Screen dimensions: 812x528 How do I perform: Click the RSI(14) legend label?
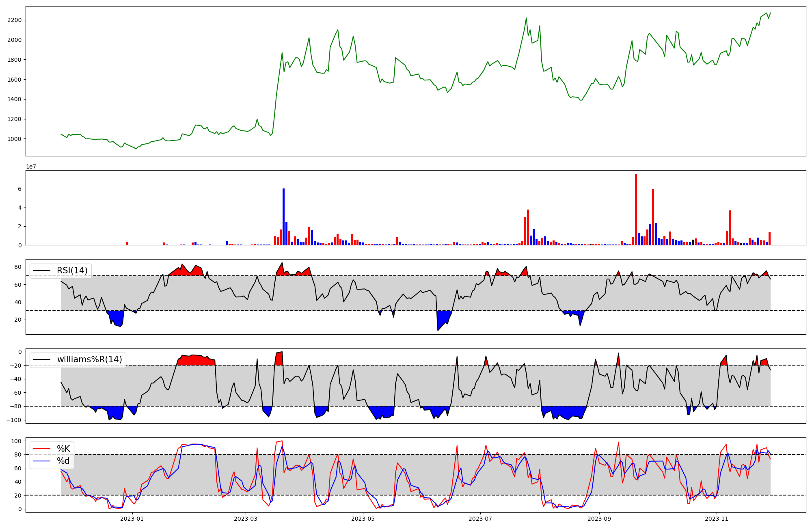pos(72,270)
